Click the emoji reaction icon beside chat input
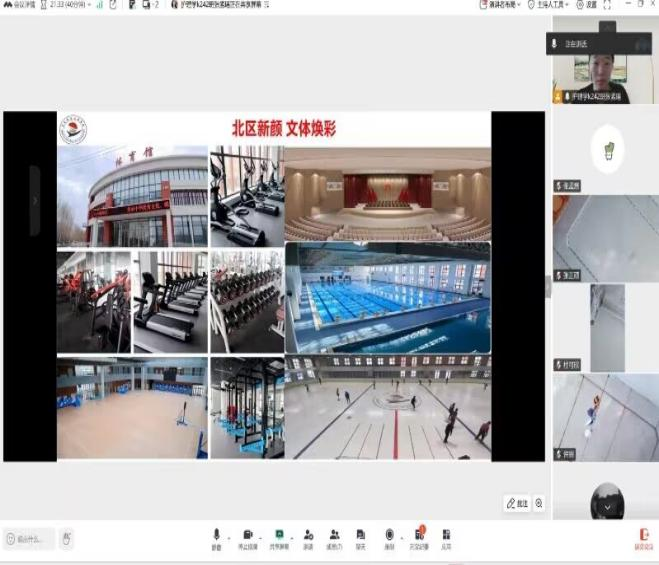 click(x=66, y=538)
